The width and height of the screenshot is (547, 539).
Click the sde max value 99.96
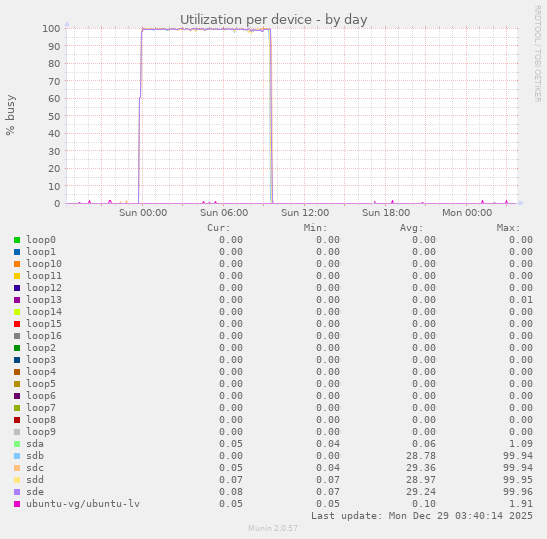(518, 492)
